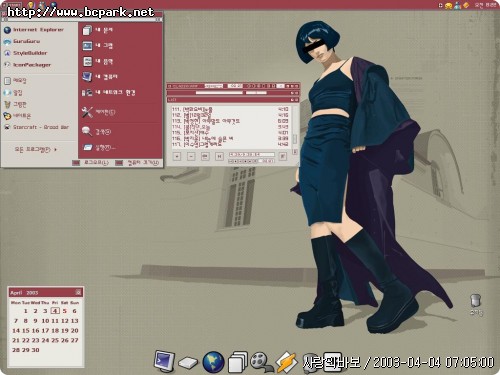Open the Recycle Bin desktop icon
Image resolution: width=500 pixels, height=375 pixels.
(476, 300)
